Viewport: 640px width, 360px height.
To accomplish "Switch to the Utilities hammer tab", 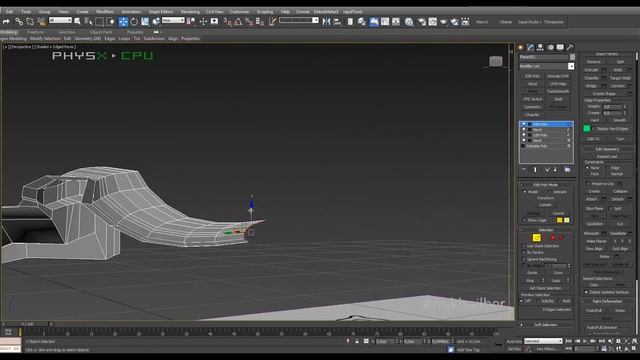I will click(x=570, y=47).
